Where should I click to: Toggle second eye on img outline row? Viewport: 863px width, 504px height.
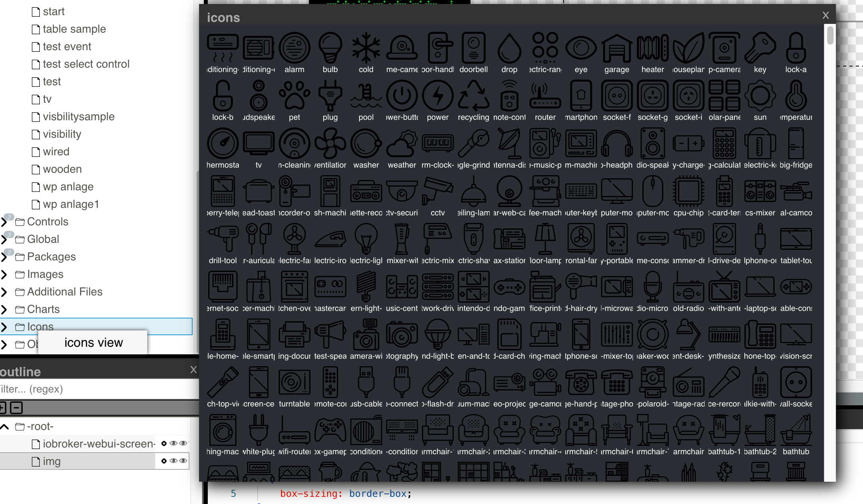pyautogui.click(x=183, y=461)
